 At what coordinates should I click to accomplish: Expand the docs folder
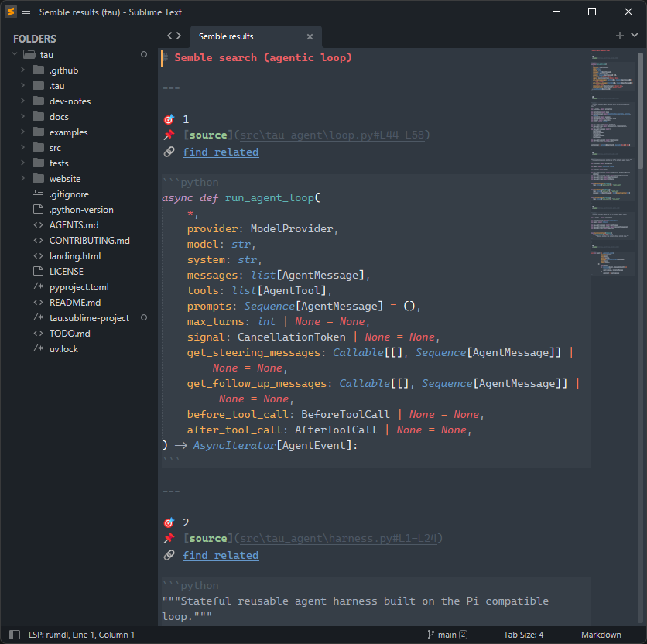[22, 116]
